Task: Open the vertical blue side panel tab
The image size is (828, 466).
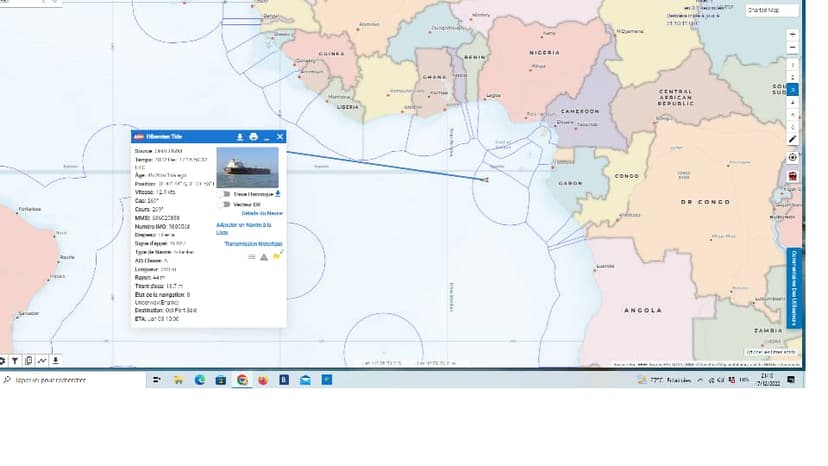Action: 794,288
